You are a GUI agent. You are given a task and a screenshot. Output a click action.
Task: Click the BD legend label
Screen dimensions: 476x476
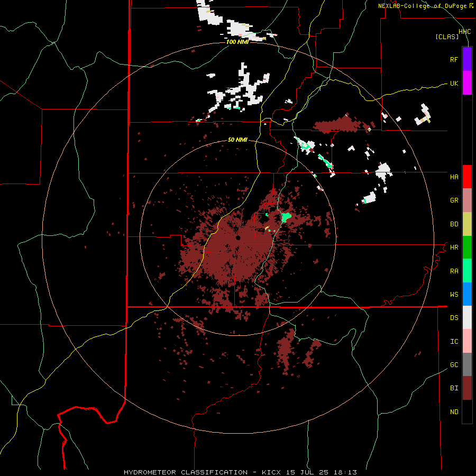454,224
